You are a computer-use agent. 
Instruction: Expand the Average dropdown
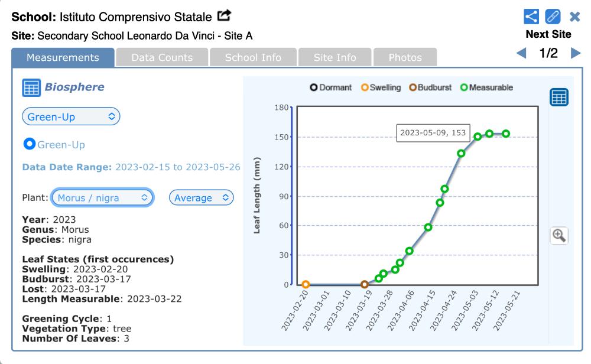point(202,197)
